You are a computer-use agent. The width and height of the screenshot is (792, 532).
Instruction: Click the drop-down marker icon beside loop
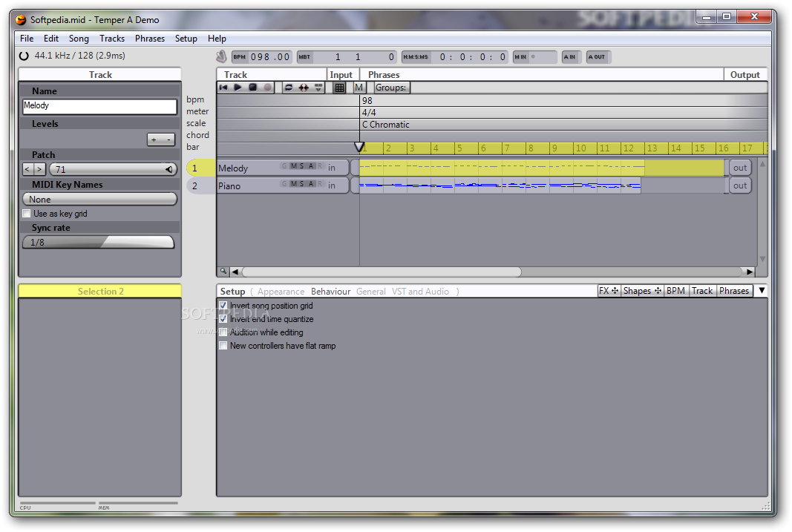pos(318,88)
